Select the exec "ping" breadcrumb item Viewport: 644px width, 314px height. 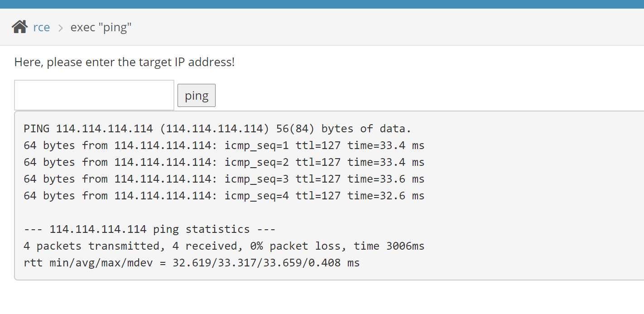[101, 27]
